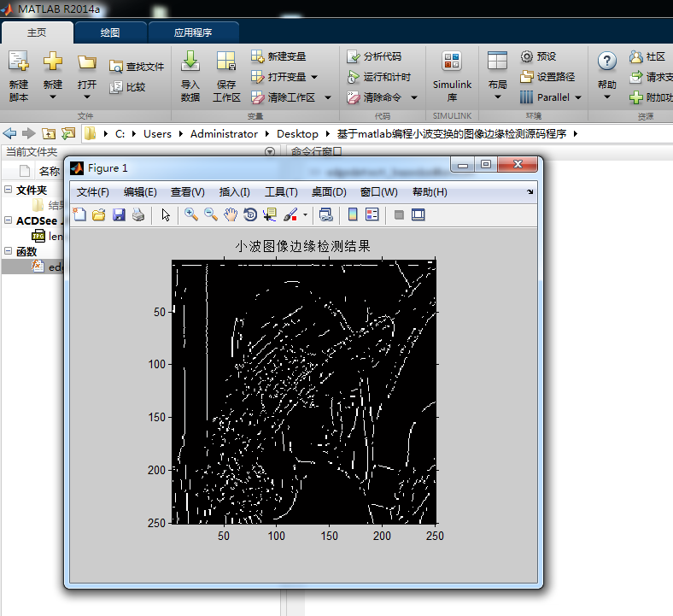Click Show Plot Tools and Dock icon
The width and height of the screenshot is (673, 616).
(418, 214)
